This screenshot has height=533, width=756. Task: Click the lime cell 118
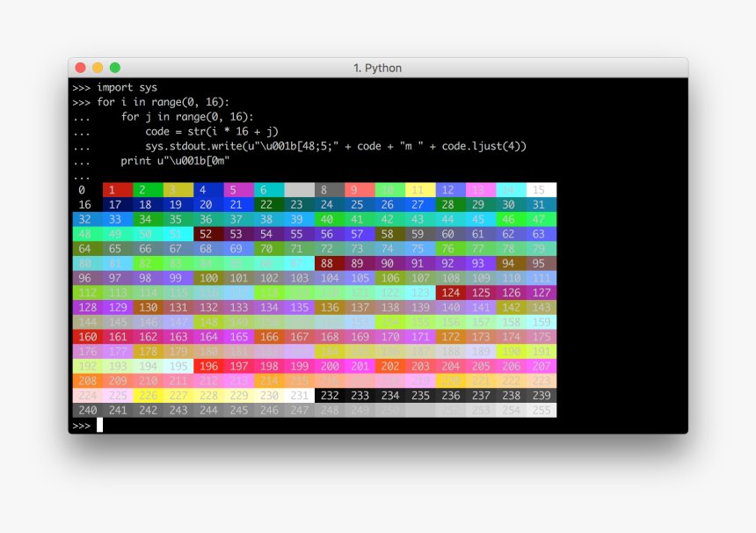[x=269, y=293]
